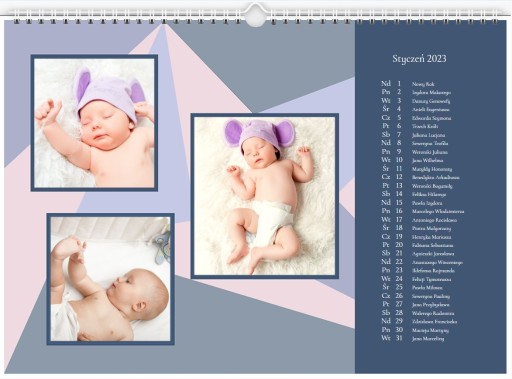Click the 'Nd 22' day row
This screenshot has height=379, width=512.
click(x=422, y=262)
